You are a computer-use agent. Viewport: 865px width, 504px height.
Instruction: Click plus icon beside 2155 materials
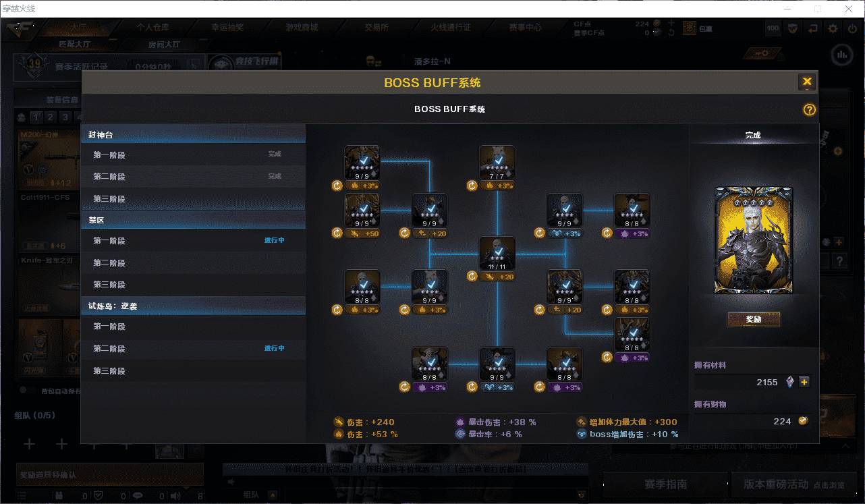[x=804, y=382]
